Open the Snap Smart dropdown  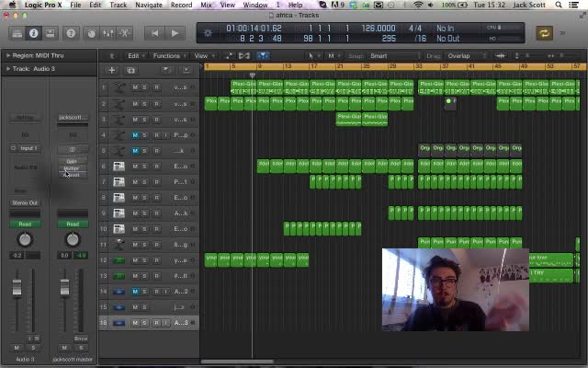[x=395, y=55]
